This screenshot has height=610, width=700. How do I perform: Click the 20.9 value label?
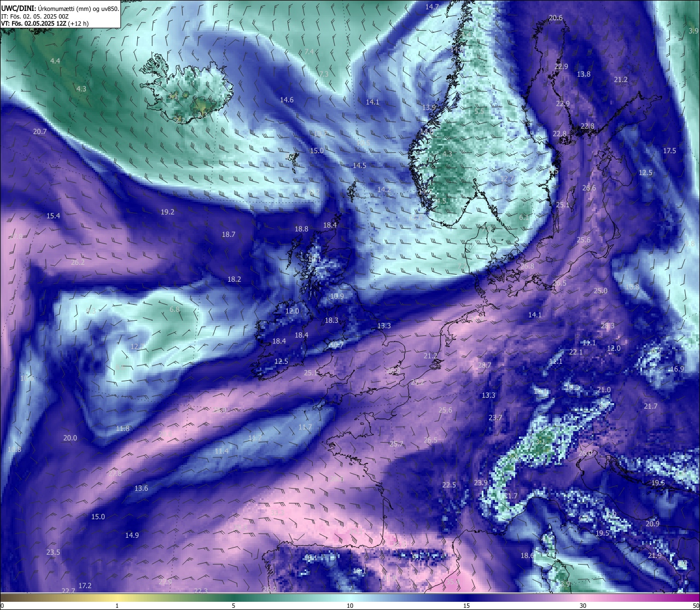click(x=652, y=524)
